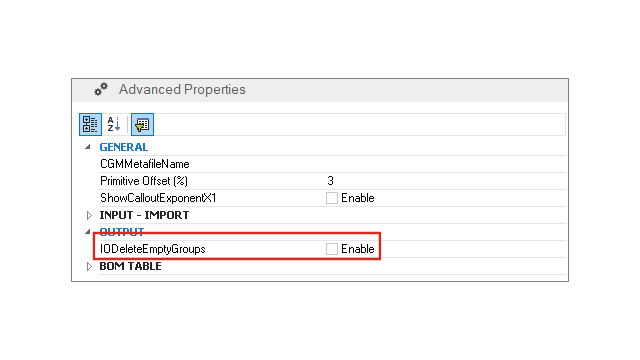Select the CGMMetafileName property row
The width and height of the screenshot is (640, 360).
[x=332, y=164]
